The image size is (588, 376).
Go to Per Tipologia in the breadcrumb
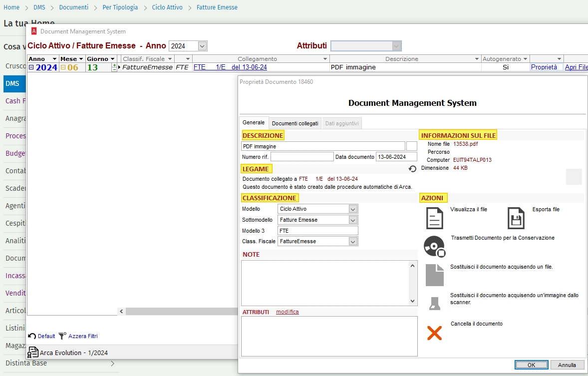coord(120,7)
